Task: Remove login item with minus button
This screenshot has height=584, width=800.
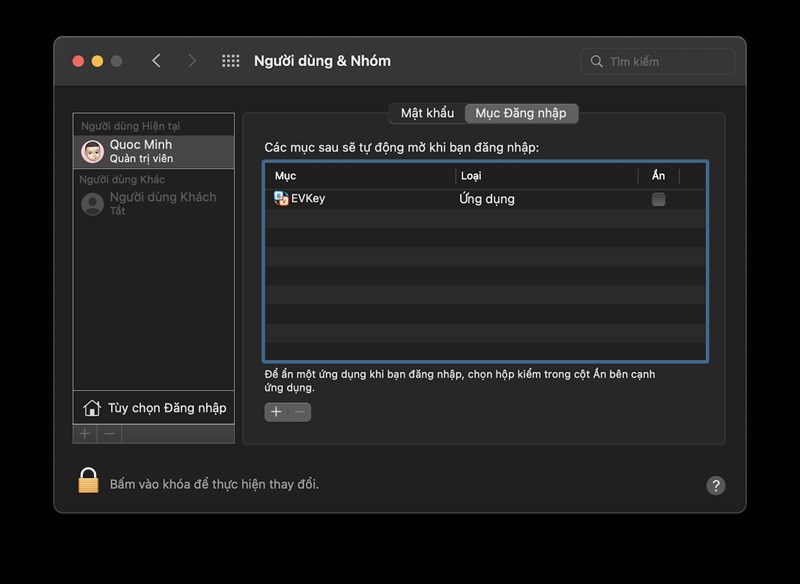Action: 300,412
